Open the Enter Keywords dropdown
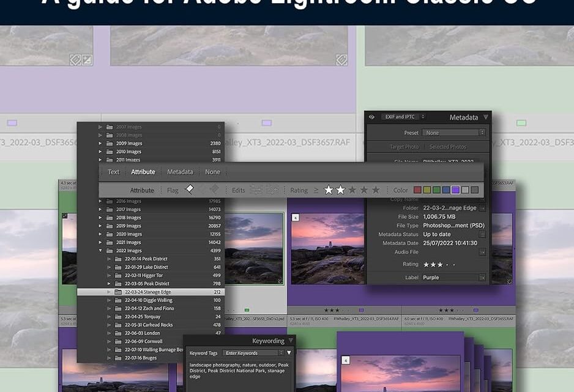The width and height of the screenshot is (574, 392). click(x=253, y=353)
